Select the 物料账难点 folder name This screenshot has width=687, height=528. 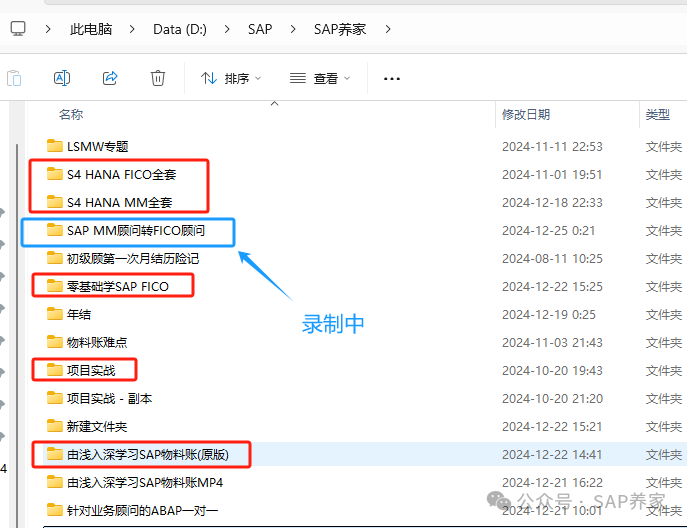pyautogui.click(x=97, y=343)
